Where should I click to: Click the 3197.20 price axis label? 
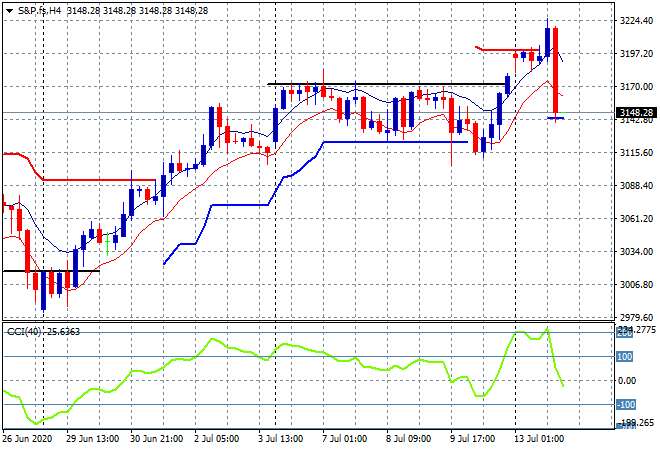point(636,53)
